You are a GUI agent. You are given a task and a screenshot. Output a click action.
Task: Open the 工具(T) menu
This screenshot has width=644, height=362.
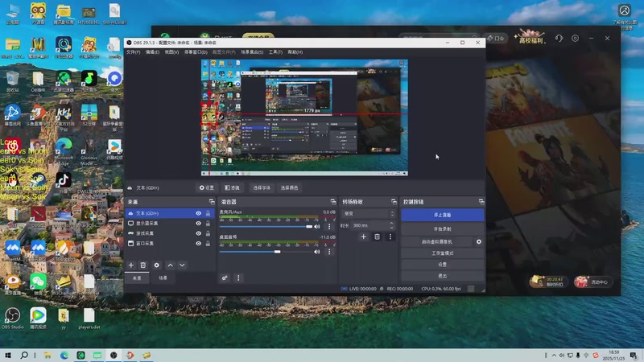pyautogui.click(x=275, y=52)
